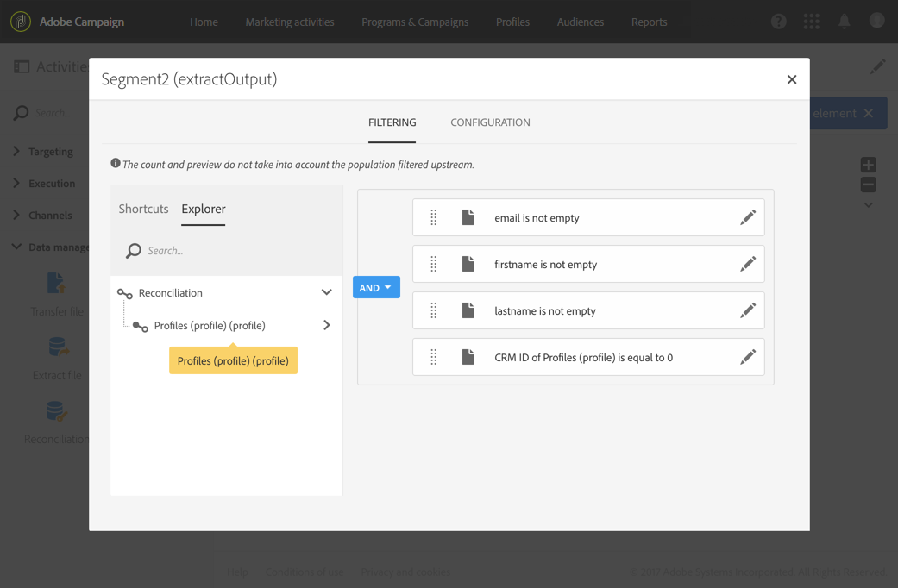898x588 pixels.
Task: Open the AND operator dropdown
Action: click(376, 287)
